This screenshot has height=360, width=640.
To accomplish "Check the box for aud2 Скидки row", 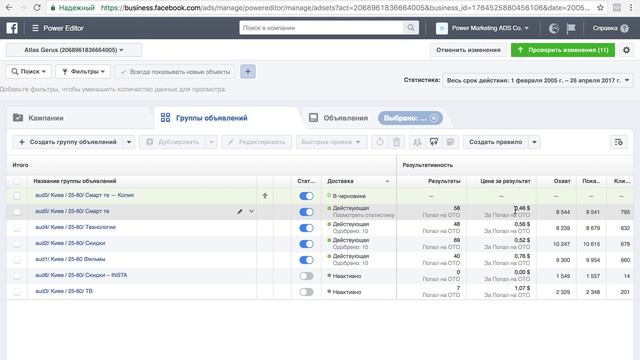I will coord(17,244).
